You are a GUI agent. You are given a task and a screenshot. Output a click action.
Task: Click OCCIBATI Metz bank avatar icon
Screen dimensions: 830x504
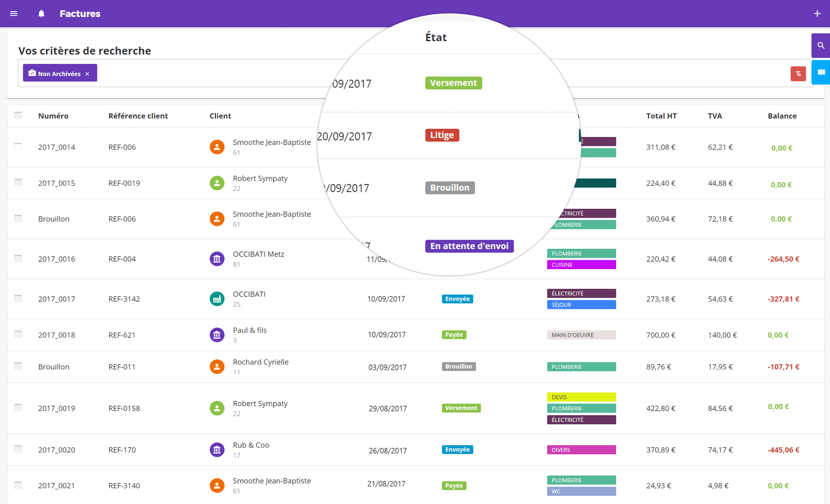click(217, 259)
